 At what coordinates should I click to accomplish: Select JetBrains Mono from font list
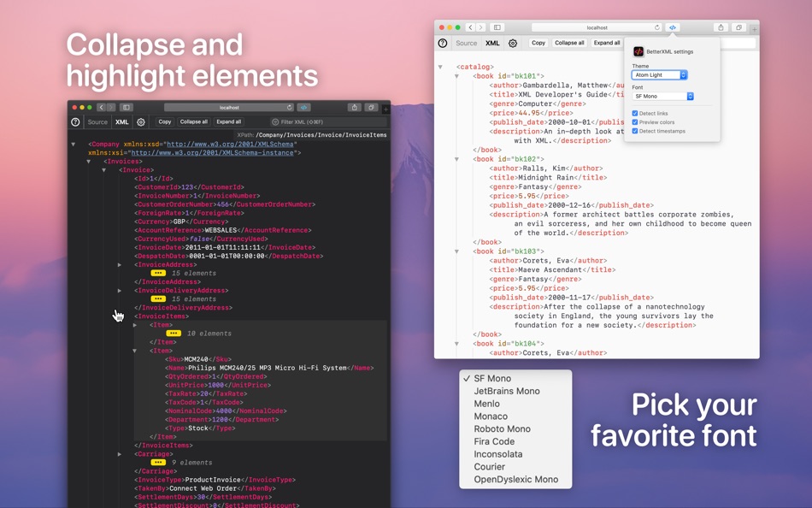click(507, 391)
